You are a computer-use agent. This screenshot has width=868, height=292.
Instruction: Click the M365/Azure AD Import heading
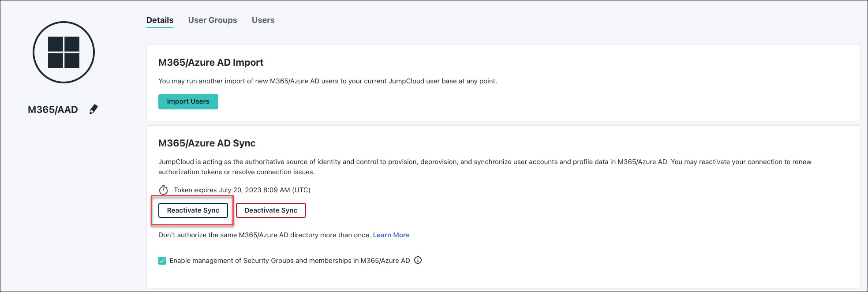click(x=210, y=63)
